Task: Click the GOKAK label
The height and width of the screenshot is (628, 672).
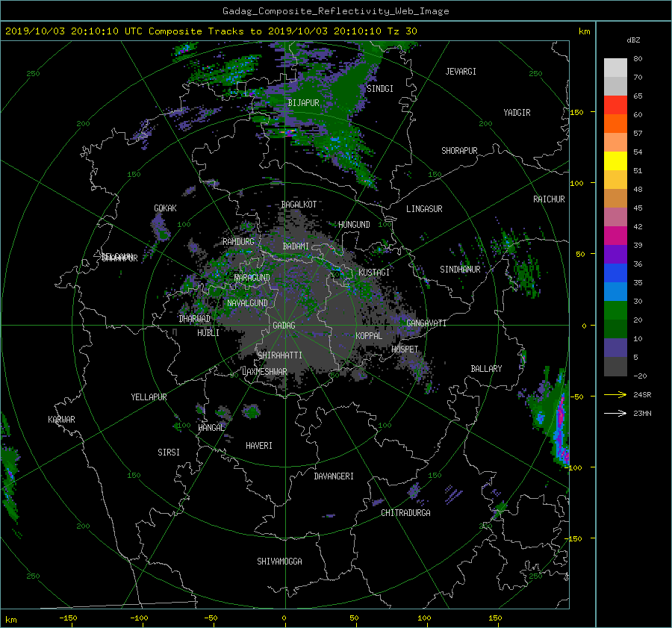Action: click(166, 208)
